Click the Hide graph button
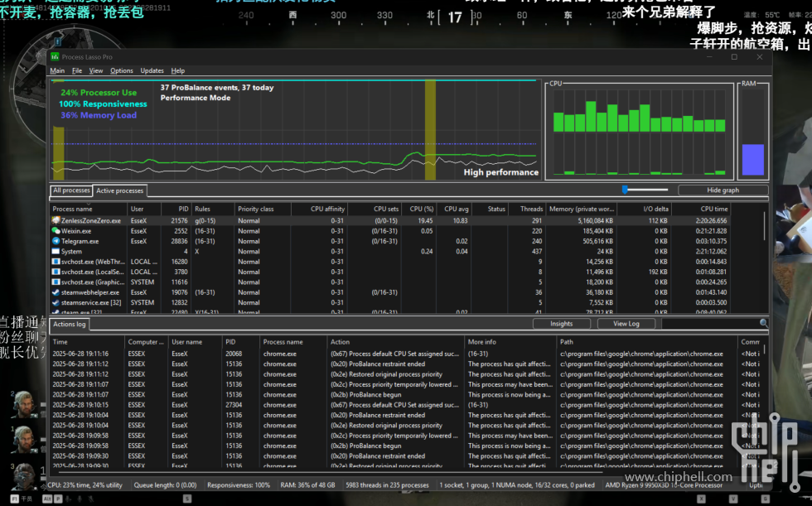This screenshot has width=812, height=506. pos(723,190)
